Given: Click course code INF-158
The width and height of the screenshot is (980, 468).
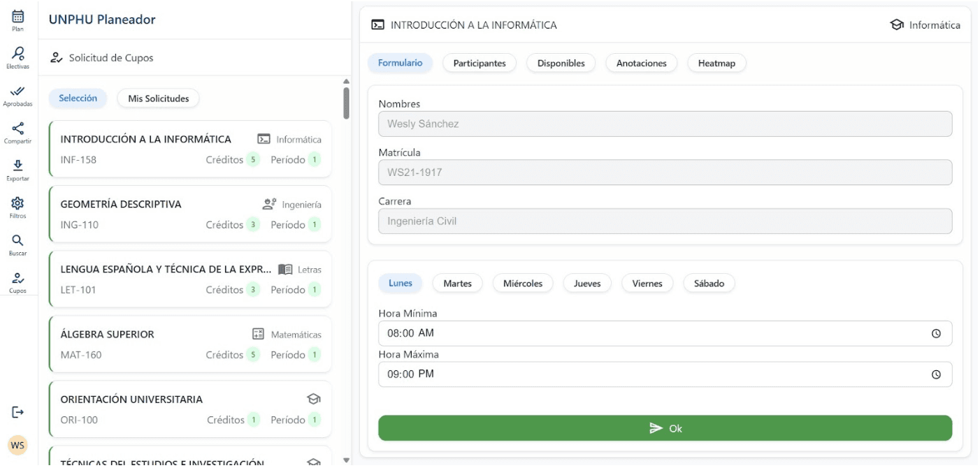Looking at the screenshot, I should point(78,160).
